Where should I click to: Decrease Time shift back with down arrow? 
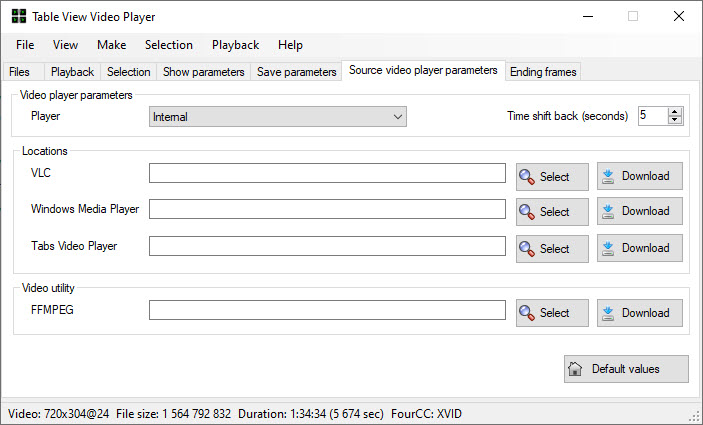(675, 120)
